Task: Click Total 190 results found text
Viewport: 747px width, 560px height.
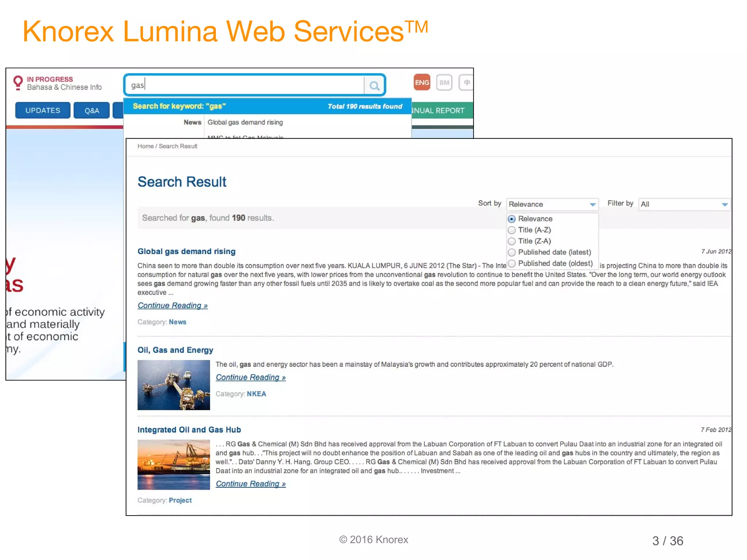Action: (365, 106)
